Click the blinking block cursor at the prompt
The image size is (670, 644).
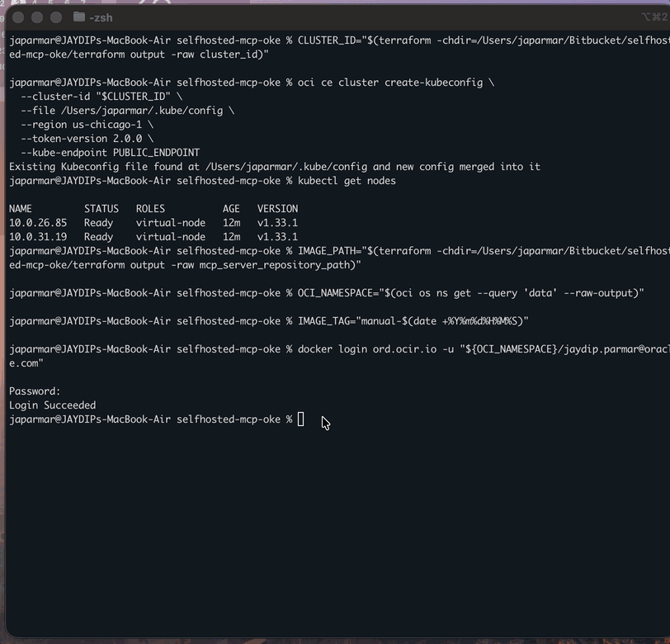(x=302, y=419)
